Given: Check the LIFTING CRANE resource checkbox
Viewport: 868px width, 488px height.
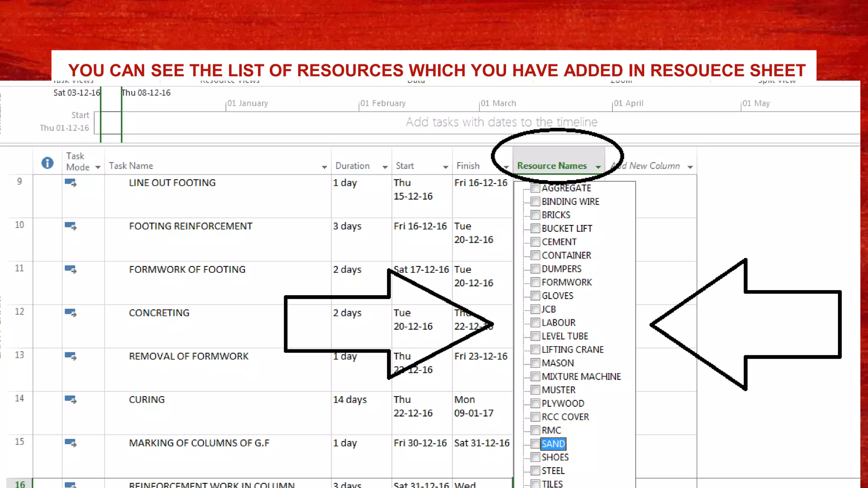Looking at the screenshot, I should (535, 349).
